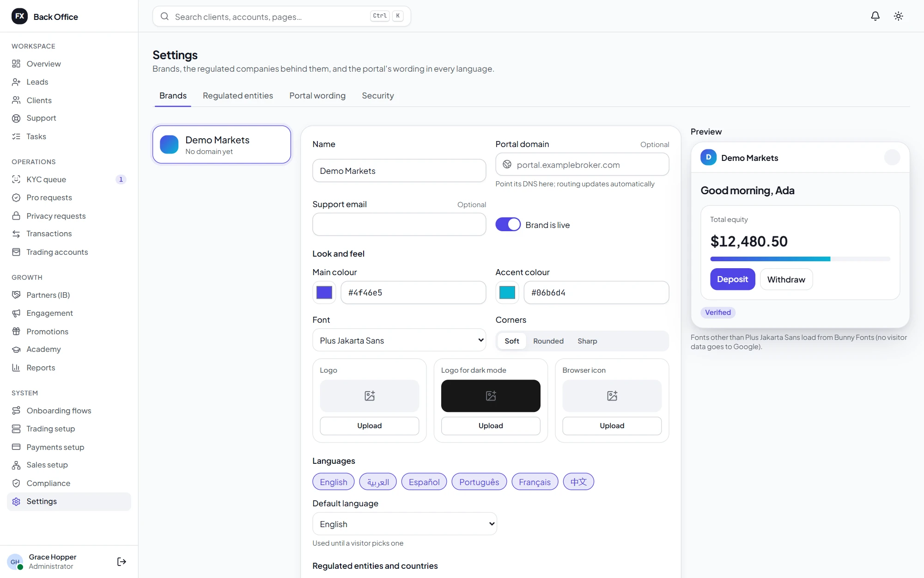The width and height of the screenshot is (924, 578).
Task: Open the Default language dropdown
Action: [405, 524]
